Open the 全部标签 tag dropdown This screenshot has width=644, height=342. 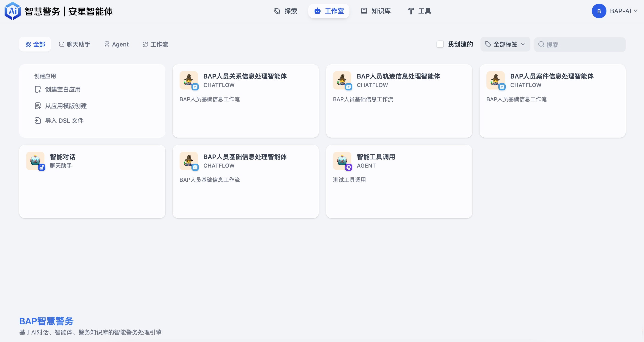[505, 44]
